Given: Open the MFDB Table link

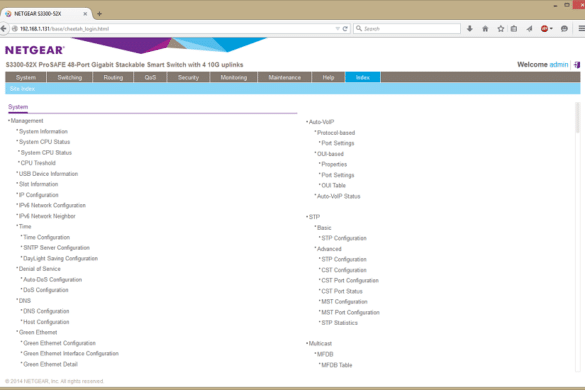Looking at the screenshot, I should point(337,365).
